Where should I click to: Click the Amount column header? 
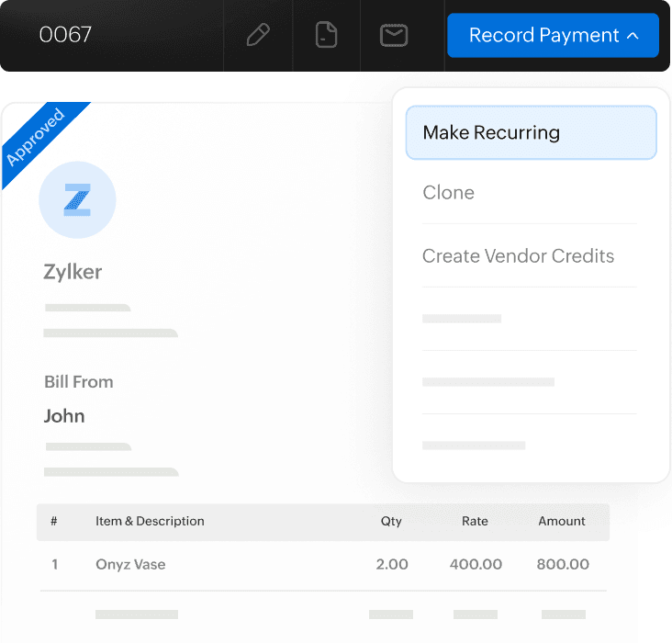click(562, 521)
